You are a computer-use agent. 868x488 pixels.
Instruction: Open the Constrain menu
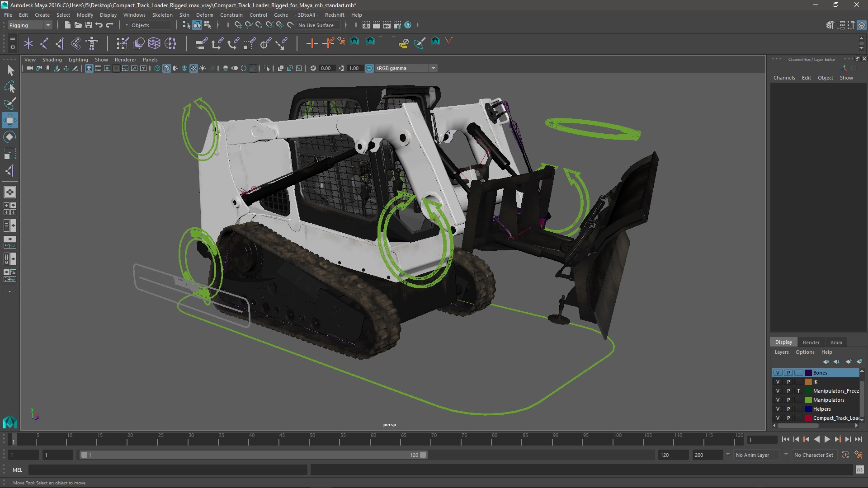[231, 15]
